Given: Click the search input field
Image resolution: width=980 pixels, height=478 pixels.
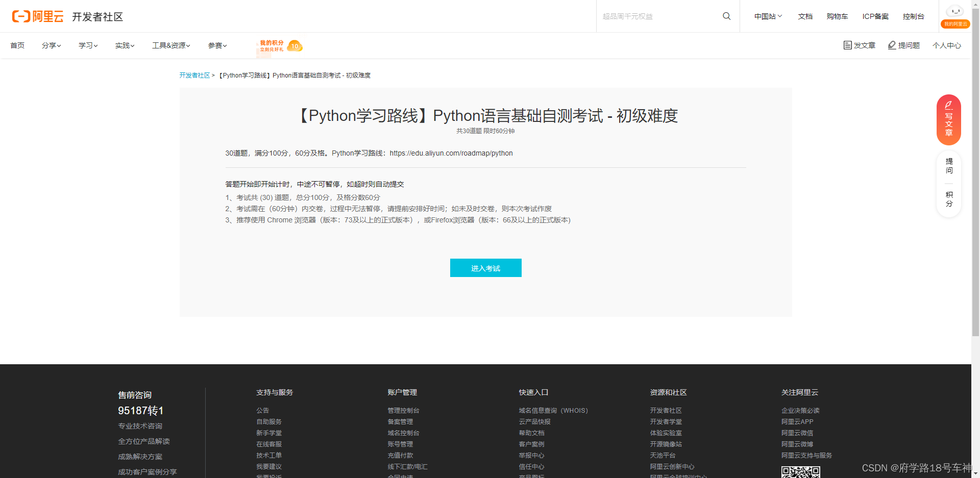Looking at the screenshot, I should click(x=658, y=16).
